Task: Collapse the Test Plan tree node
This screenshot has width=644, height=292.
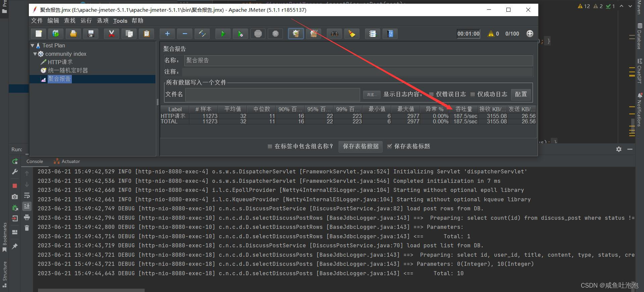Action: (x=33, y=45)
